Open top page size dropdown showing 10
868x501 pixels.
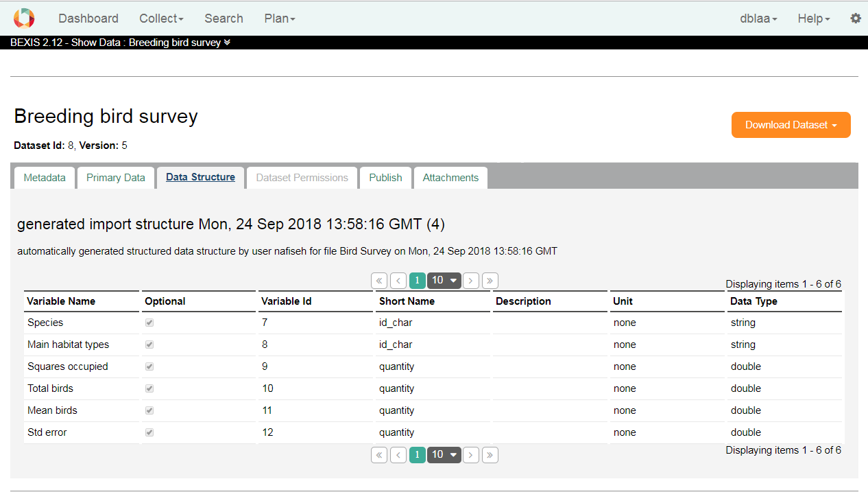point(444,281)
